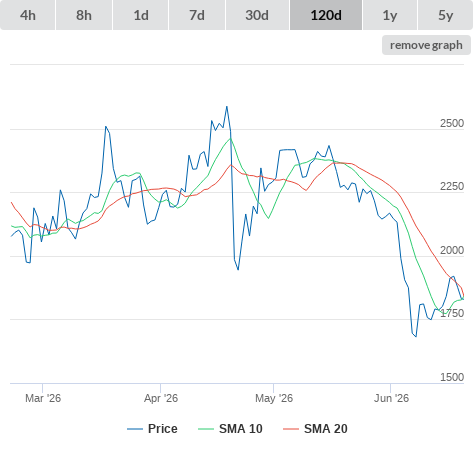
Task: Show the 1y price history
Action: point(390,15)
